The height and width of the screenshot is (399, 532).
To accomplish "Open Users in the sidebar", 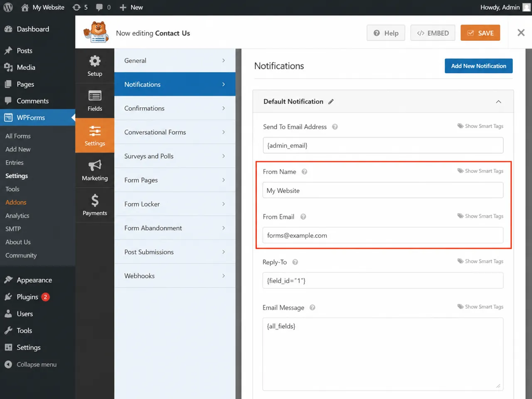I will coord(37,314).
